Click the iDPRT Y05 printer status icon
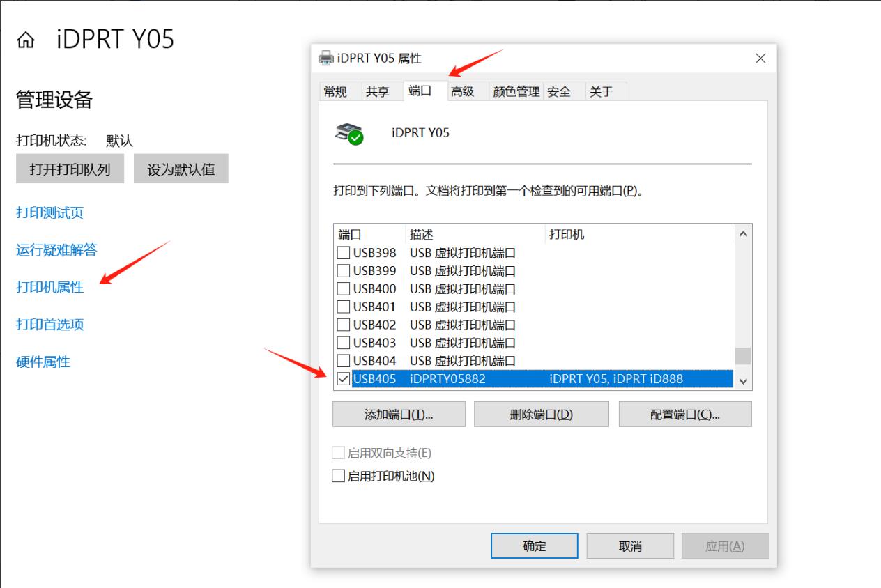The height and width of the screenshot is (588, 881). [x=349, y=133]
